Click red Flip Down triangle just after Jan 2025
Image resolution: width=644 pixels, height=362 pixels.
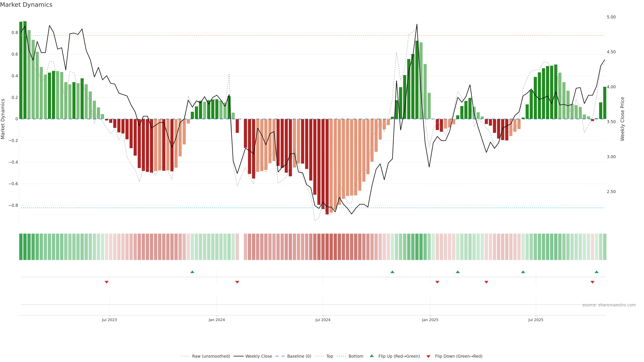click(437, 282)
